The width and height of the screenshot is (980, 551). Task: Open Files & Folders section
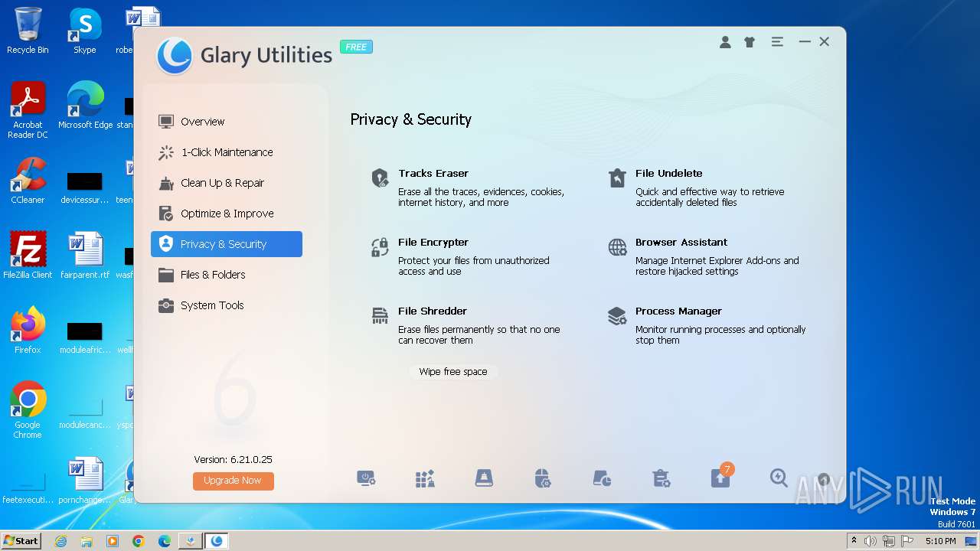point(227,275)
